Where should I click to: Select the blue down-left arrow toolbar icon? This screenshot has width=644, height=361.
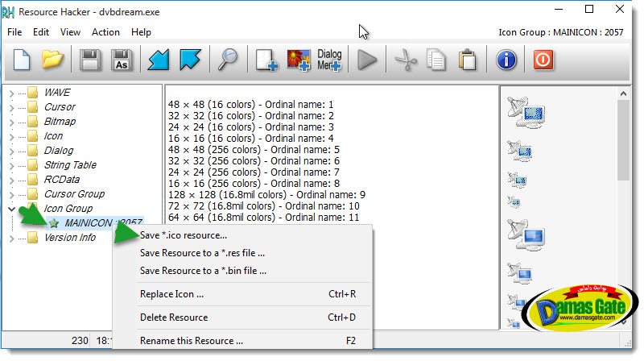[159, 60]
